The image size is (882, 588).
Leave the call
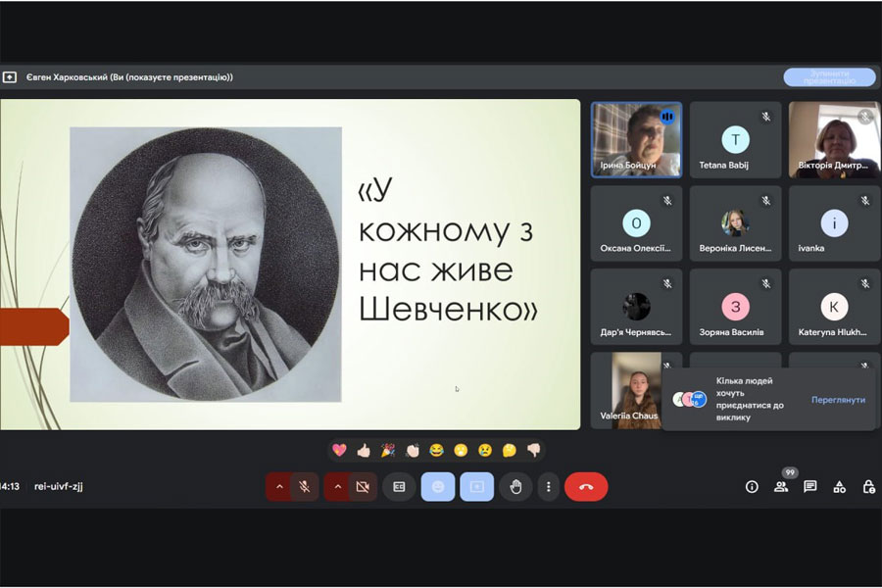pyautogui.click(x=586, y=487)
